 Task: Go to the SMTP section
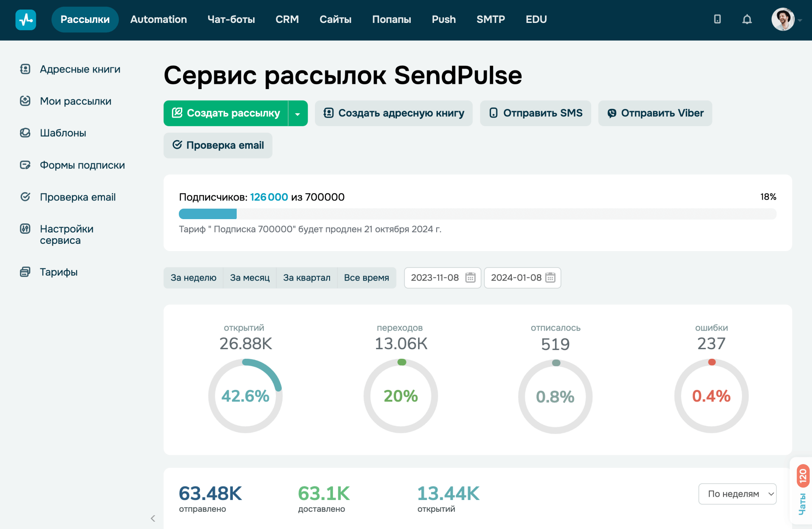click(x=491, y=19)
